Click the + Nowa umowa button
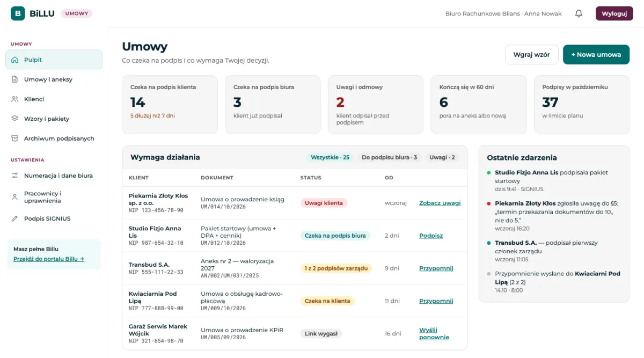644x358 pixels. click(596, 55)
